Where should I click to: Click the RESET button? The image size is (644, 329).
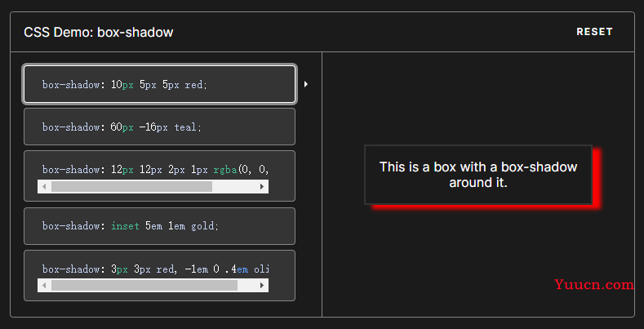click(594, 32)
